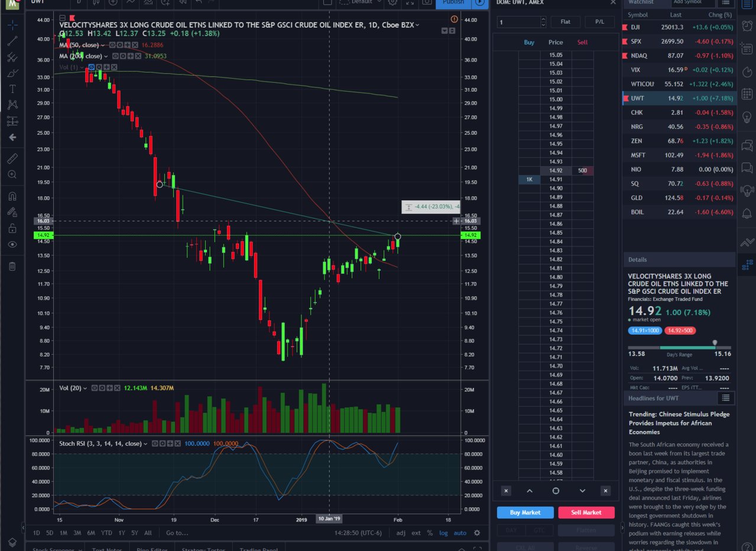Click the Flat button in DOM
Viewport: 756px width, 551px height.
(x=566, y=22)
